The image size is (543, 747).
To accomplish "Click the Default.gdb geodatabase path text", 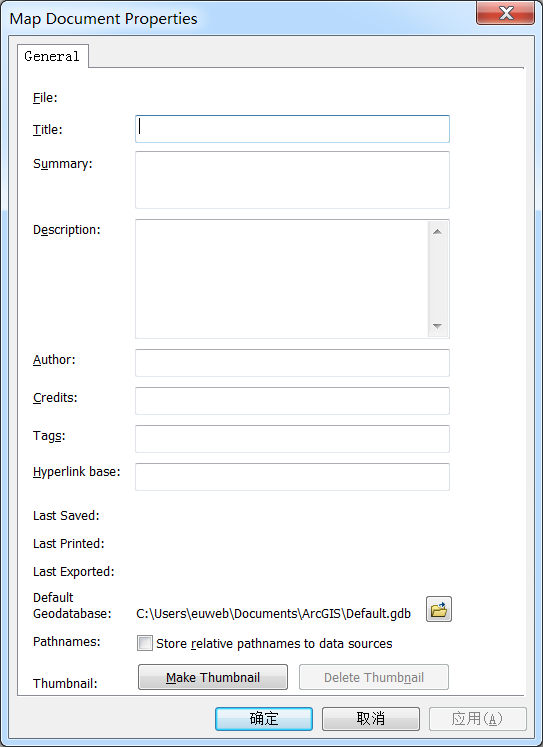I will tap(273, 613).
